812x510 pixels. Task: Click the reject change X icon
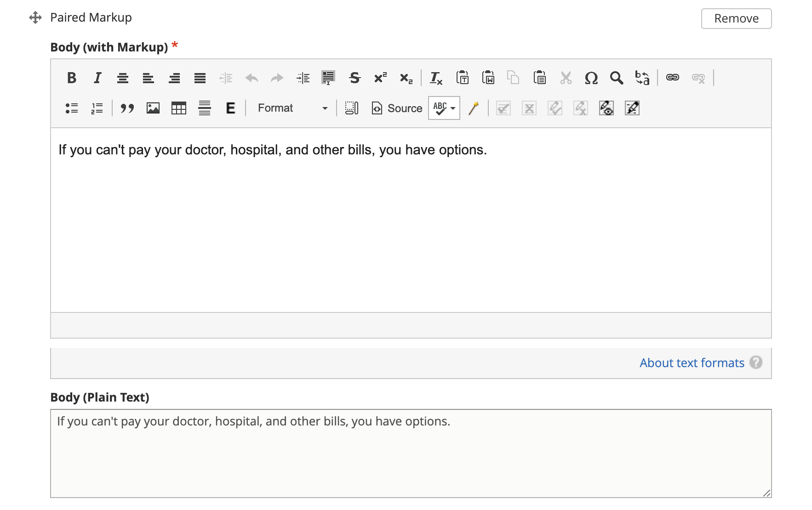(x=529, y=108)
